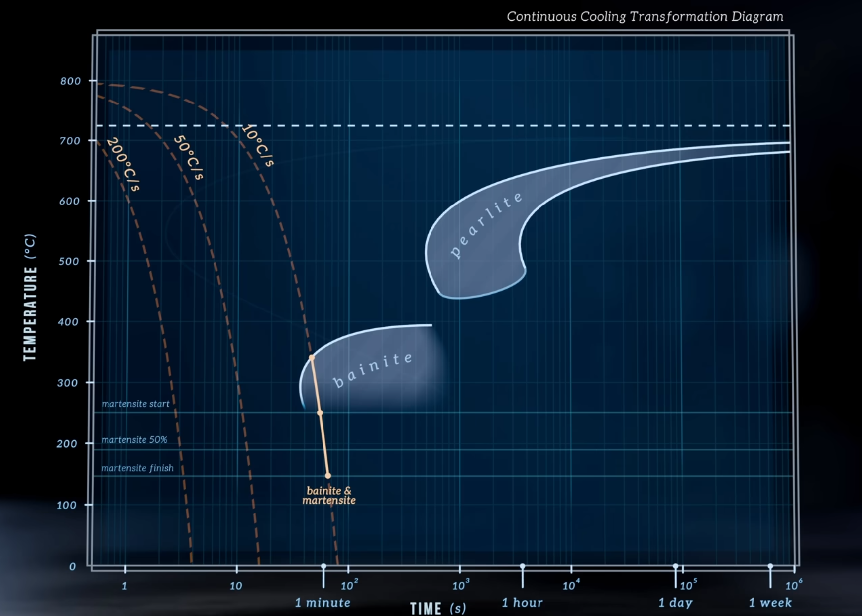The width and height of the screenshot is (862, 616).
Task: Select the '1 hour' time axis marker
Action: tap(522, 603)
